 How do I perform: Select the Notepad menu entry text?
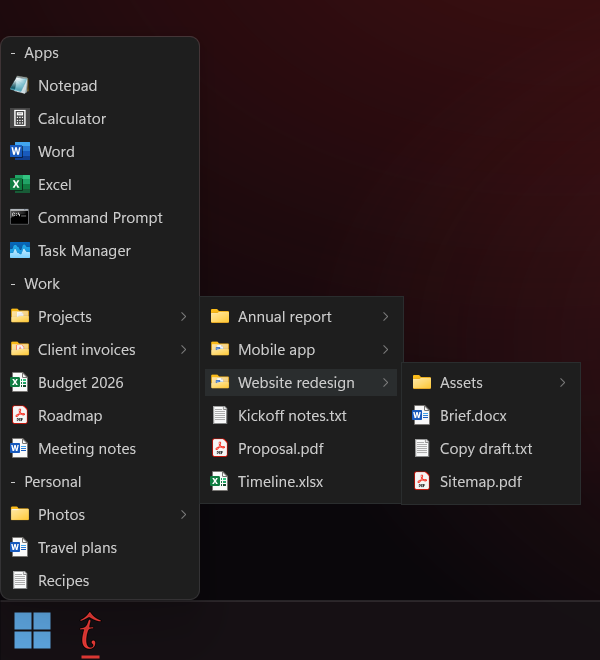68,86
